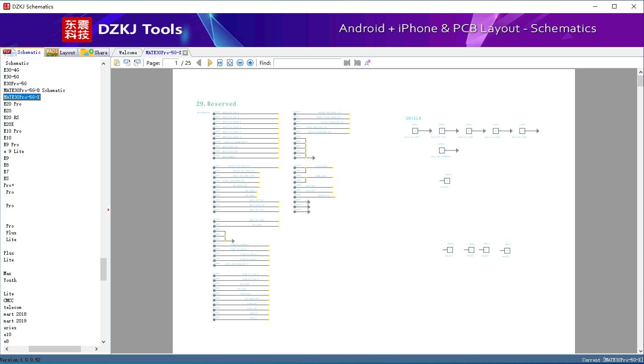Viewport: 644px width, 364px height.
Task: Switch to the Welcome document tab
Action: point(128,53)
